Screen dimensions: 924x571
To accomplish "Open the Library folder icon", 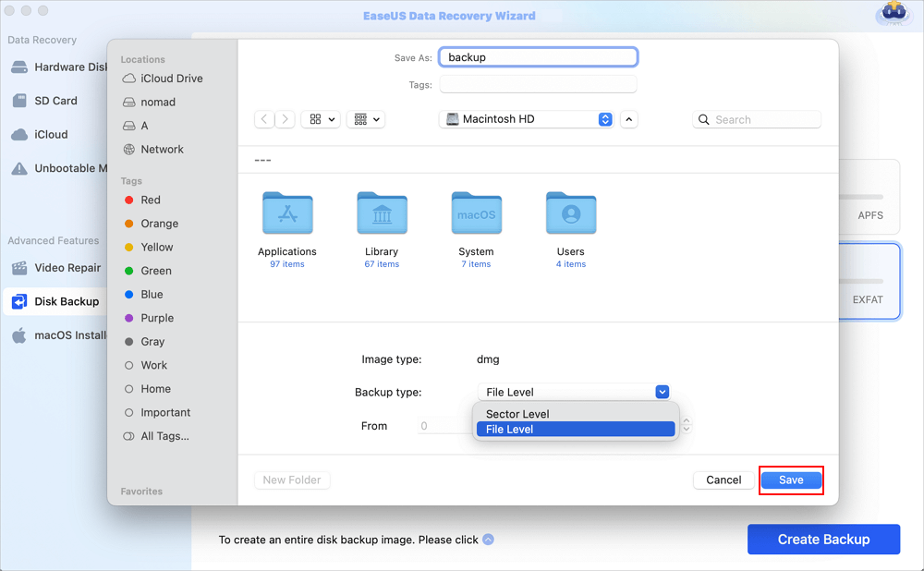I will (x=382, y=213).
